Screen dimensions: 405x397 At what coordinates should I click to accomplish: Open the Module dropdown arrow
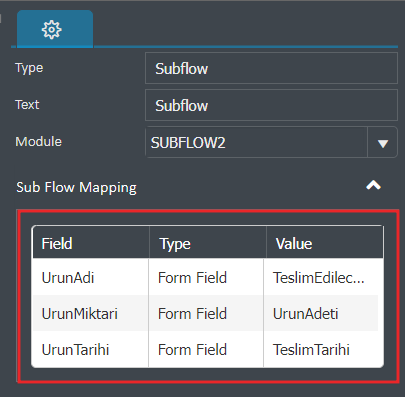pos(383,143)
